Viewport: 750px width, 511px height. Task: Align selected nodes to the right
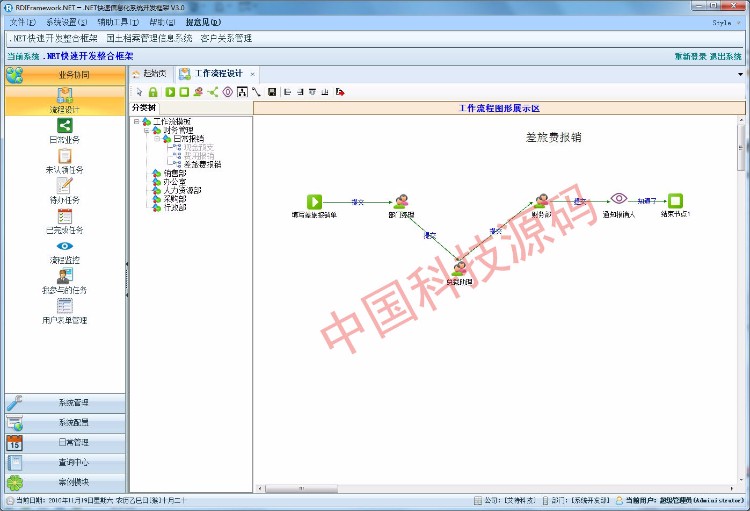300,92
